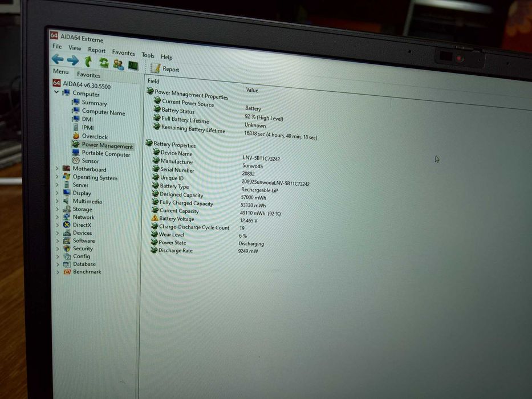Click the Software tree icon
The height and width of the screenshot is (399, 532).
click(x=67, y=241)
